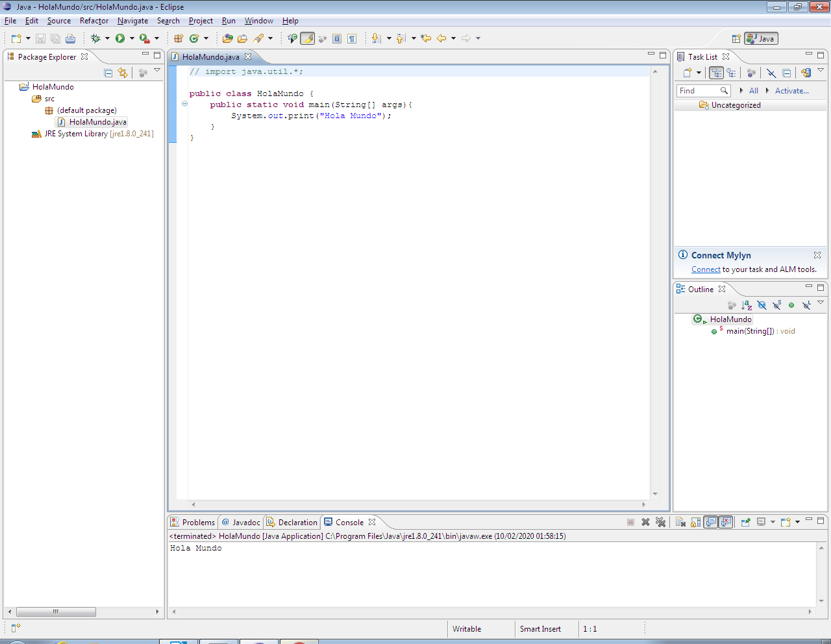Select HolaMundo.java in Package Explorer

(97, 122)
